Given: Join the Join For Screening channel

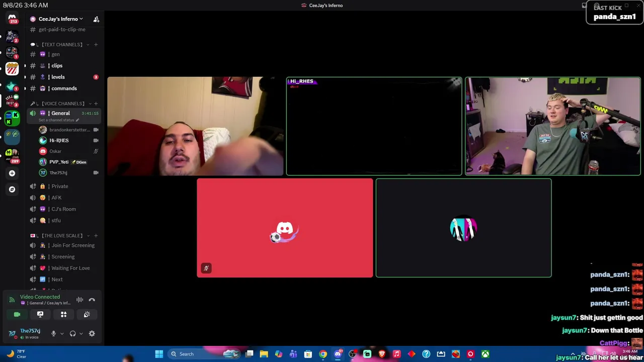Looking at the screenshot, I should tap(64, 245).
